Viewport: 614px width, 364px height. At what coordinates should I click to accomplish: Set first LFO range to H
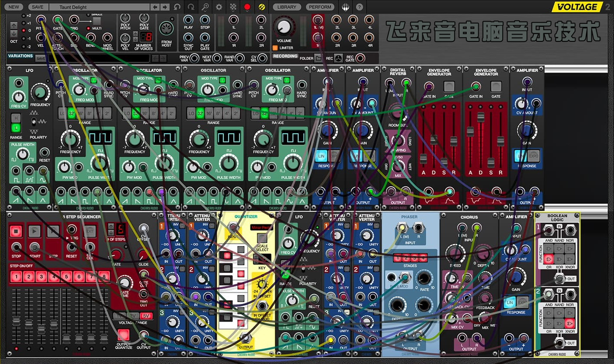[16, 118]
